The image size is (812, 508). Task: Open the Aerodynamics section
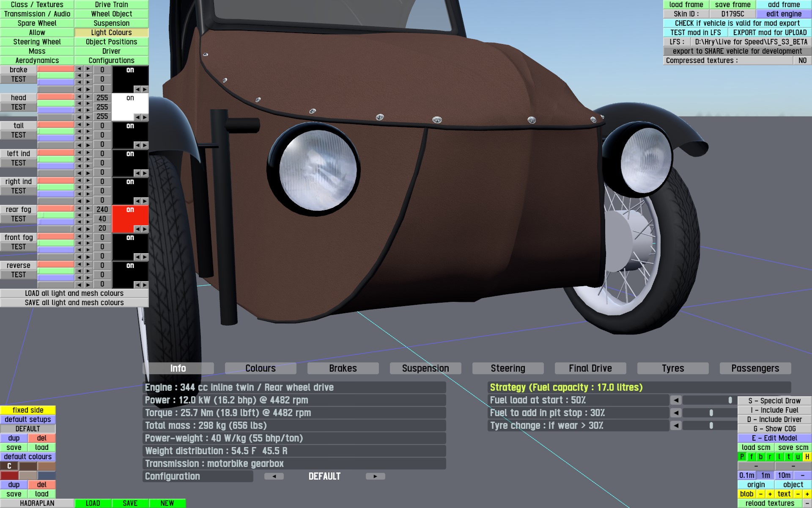(x=37, y=61)
